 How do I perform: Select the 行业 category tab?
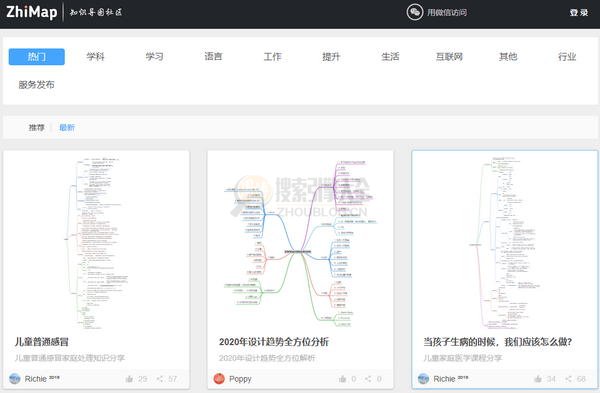tap(567, 57)
